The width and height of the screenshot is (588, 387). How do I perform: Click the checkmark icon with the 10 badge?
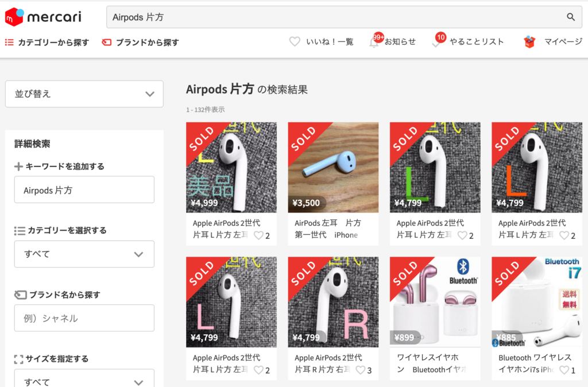[x=436, y=44]
